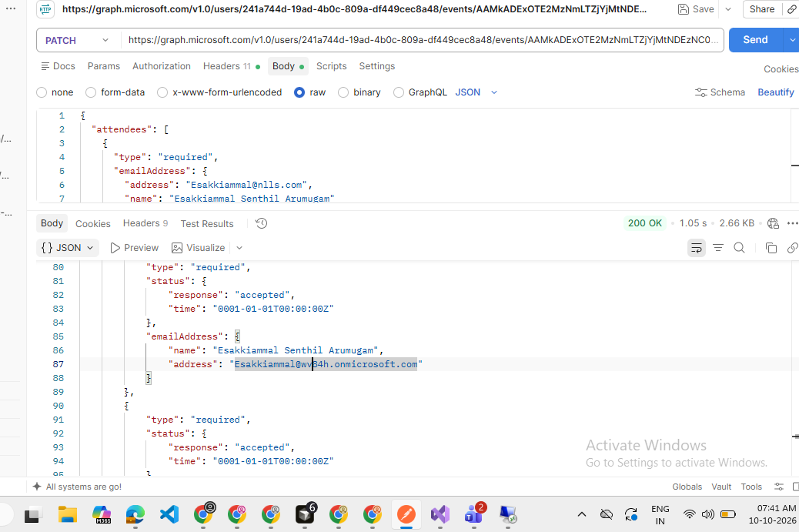Click the Send button
799x532 pixels.
tap(755, 40)
